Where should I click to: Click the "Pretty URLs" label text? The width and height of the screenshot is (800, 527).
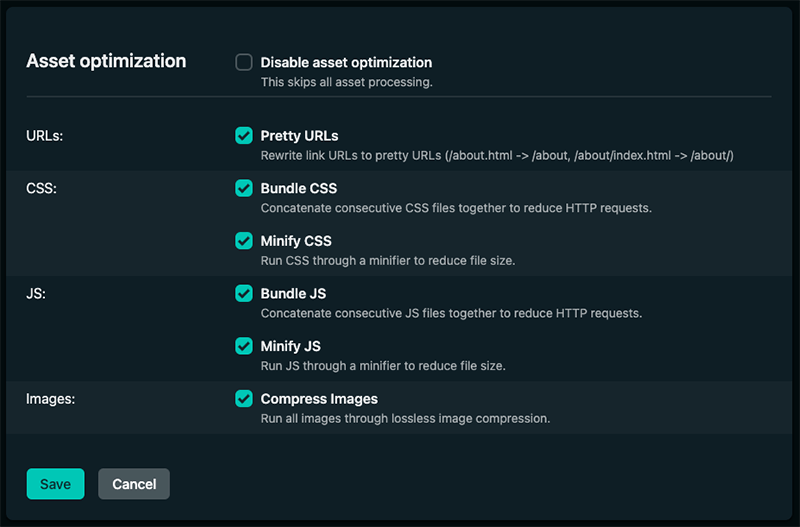tap(299, 135)
